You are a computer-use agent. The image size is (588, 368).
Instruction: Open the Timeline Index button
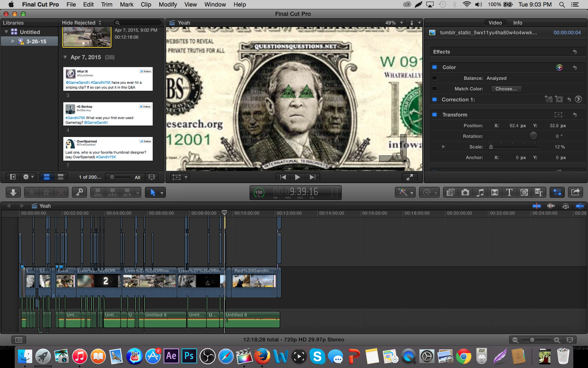tap(19, 340)
